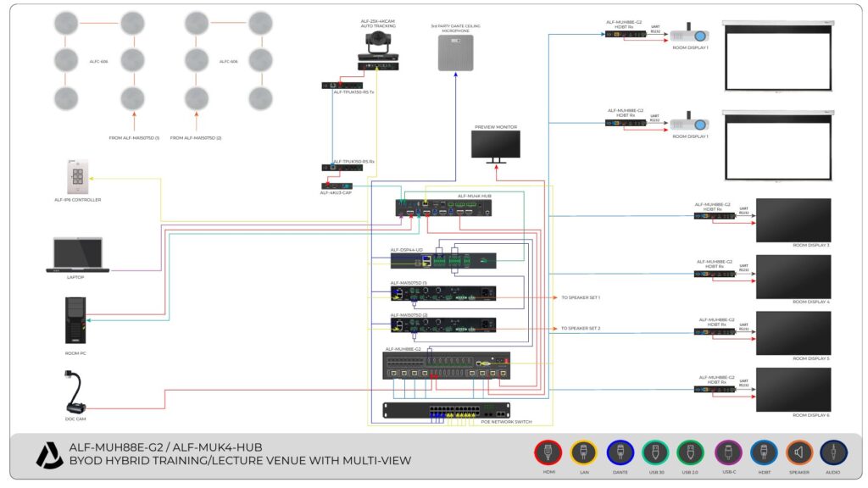Select the 'FROM ALF-MAI5075D (2)' text
This screenshot has height=488, width=868.
196,138
